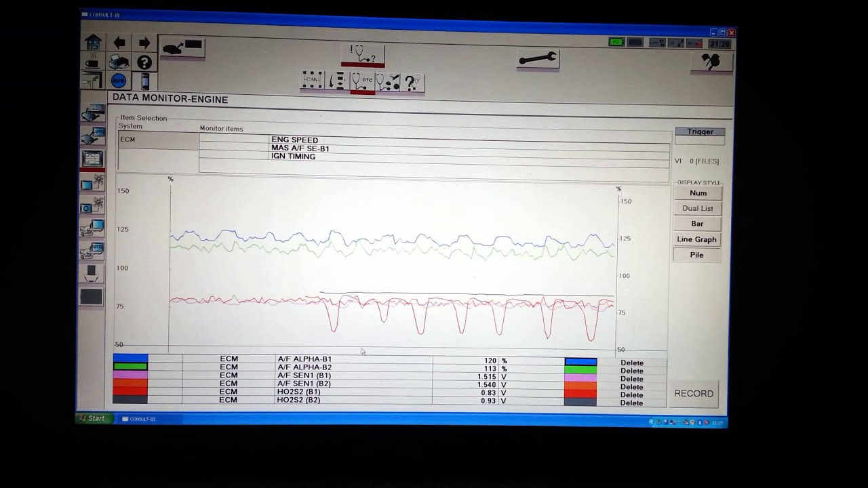Open the Help question mark icon

point(144,62)
